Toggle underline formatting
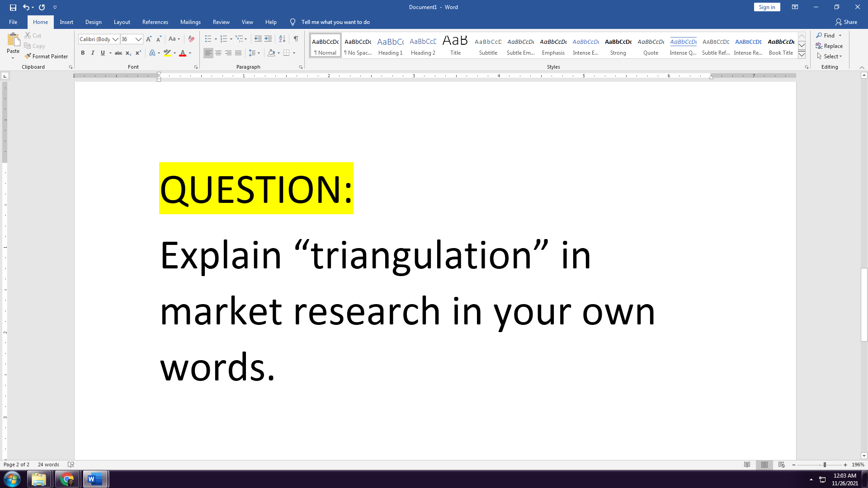The image size is (868, 488). [103, 53]
